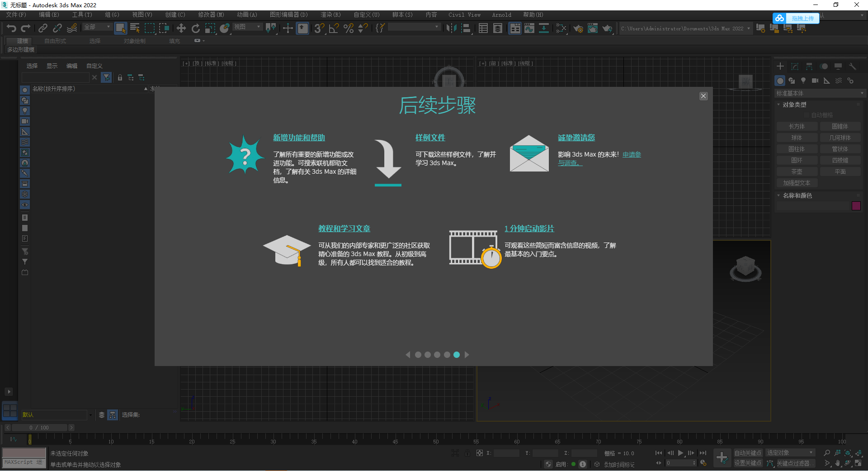This screenshot has height=471, width=868.
Task: Open the Curve Editor icon
Action: tap(529, 28)
